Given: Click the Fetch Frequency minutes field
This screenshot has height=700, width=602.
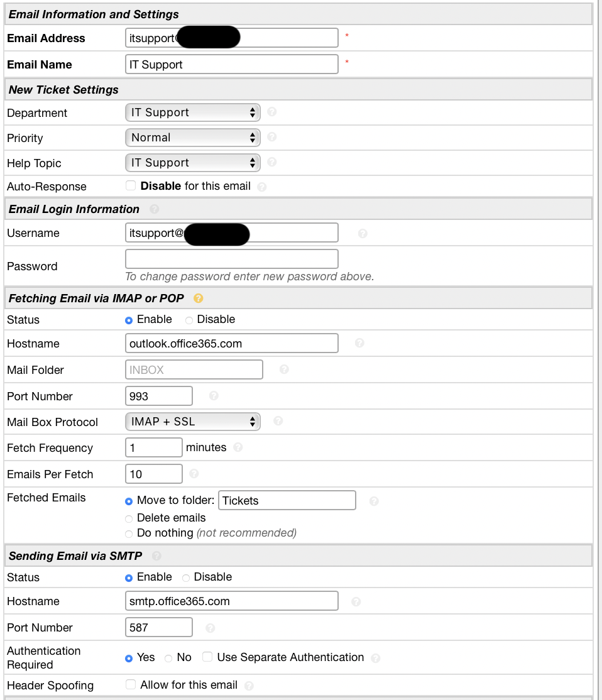Looking at the screenshot, I should 154,448.
